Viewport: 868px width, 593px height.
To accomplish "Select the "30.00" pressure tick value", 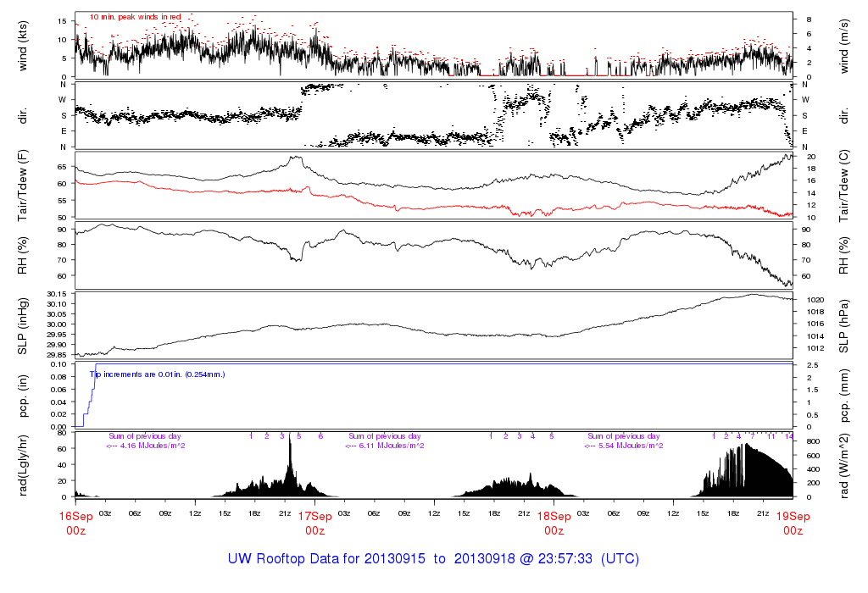I will click(x=57, y=324).
